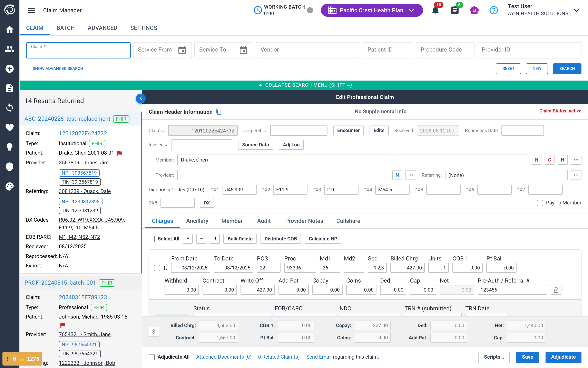The width and height of the screenshot is (588, 368).
Task: Open the SETTINGS tab
Action: point(144,28)
